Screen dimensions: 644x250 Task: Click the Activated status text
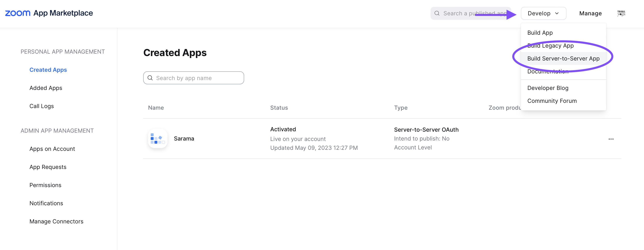pyautogui.click(x=283, y=129)
